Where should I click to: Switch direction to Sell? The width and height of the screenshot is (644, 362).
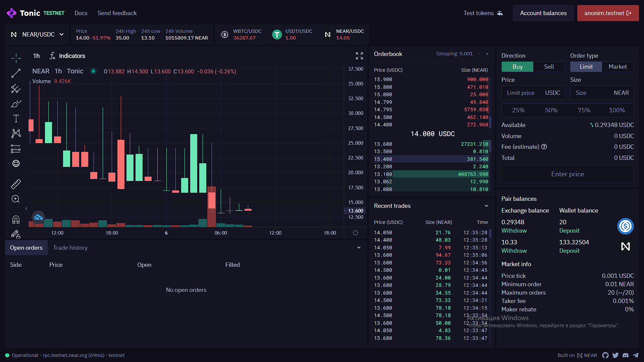tap(549, 67)
